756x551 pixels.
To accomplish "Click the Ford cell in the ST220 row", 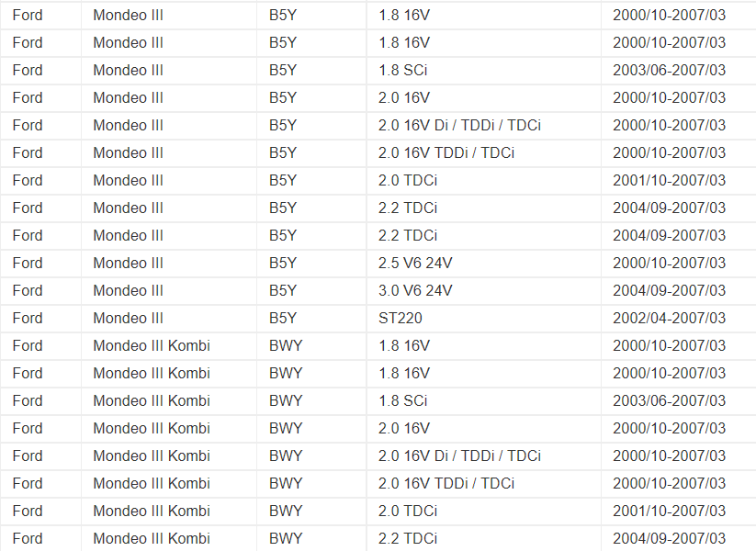I will click(x=28, y=318).
